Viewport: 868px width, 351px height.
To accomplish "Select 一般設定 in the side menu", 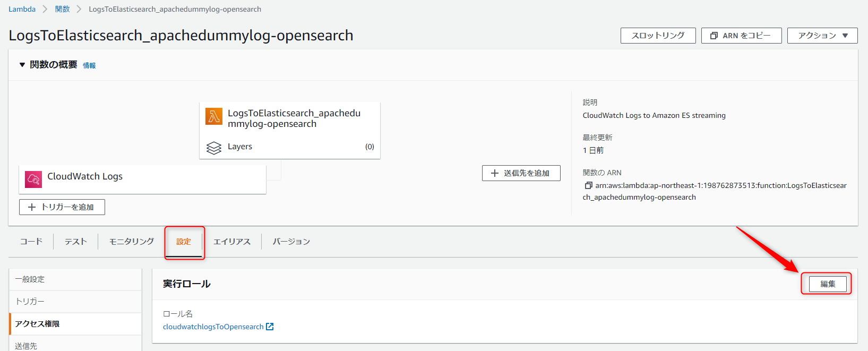I will coord(75,279).
